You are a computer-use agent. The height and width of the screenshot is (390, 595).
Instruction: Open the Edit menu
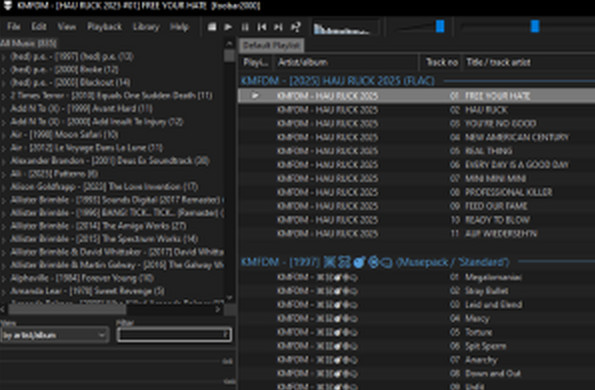(x=39, y=27)
